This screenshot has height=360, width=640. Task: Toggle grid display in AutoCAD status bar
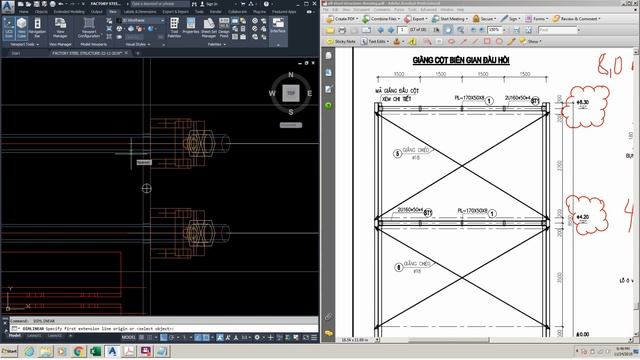click(x=142, y=338)
